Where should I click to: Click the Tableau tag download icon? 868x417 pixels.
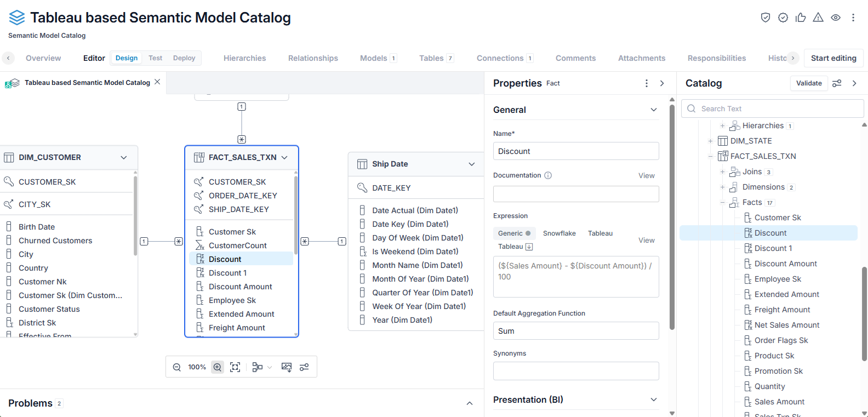click(x=529, y=247)
